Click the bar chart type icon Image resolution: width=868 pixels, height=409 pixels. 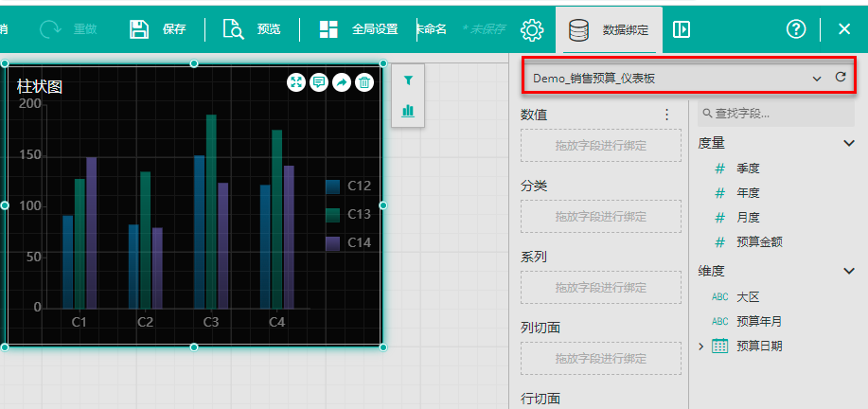point(408,111)
